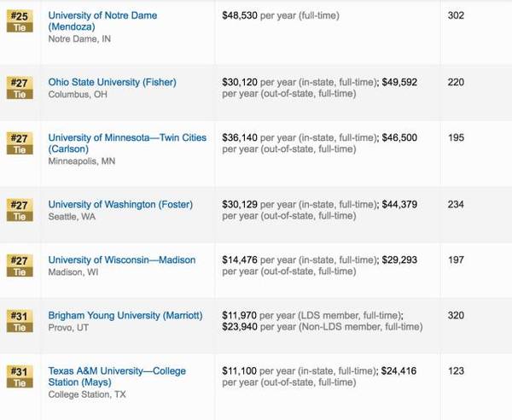512x420 pixels.
Task: Click the #27 rank badge beside University of Washington
Action: (19, 210)
